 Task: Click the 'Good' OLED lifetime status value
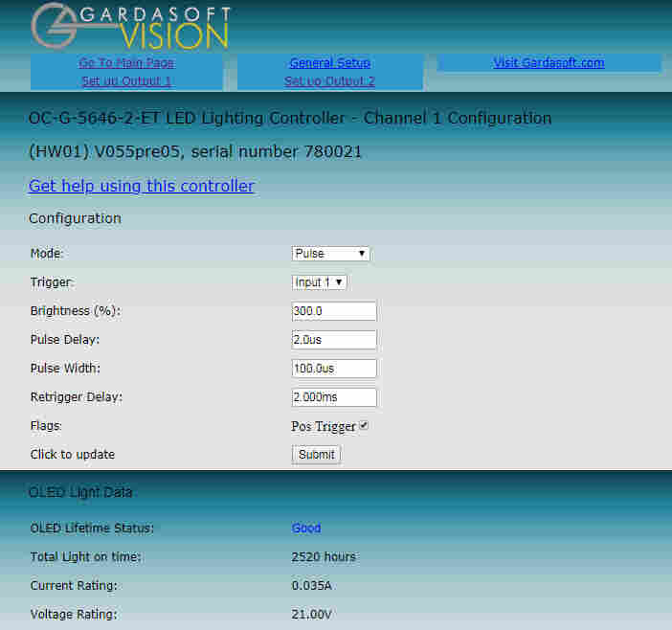(306, 529)
